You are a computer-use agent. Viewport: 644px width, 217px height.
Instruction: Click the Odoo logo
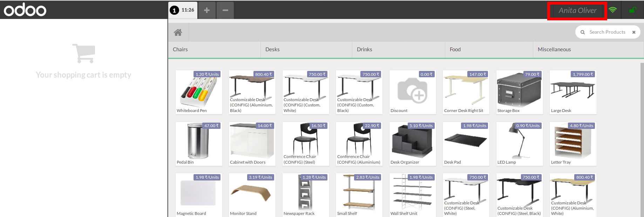tap(25, 10)
